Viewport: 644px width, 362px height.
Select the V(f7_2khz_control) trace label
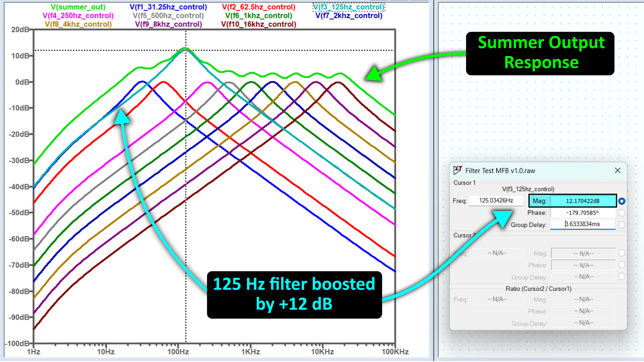tap(349, 16)
